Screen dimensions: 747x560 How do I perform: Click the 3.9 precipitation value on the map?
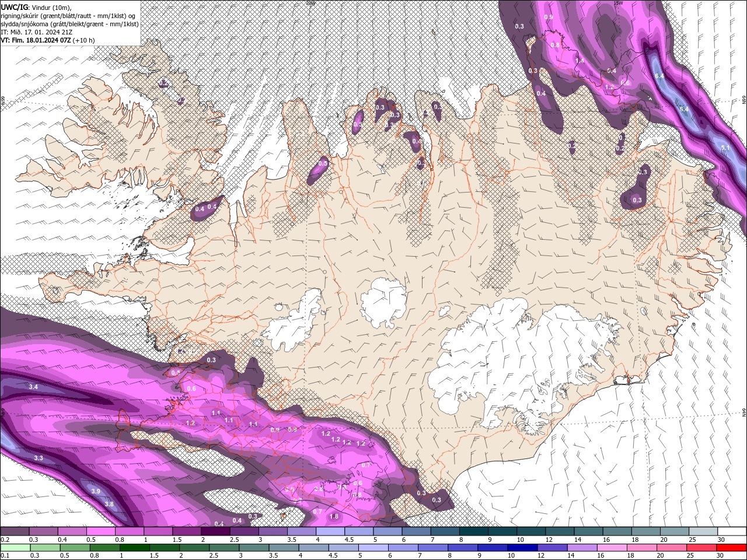point(95,492)
